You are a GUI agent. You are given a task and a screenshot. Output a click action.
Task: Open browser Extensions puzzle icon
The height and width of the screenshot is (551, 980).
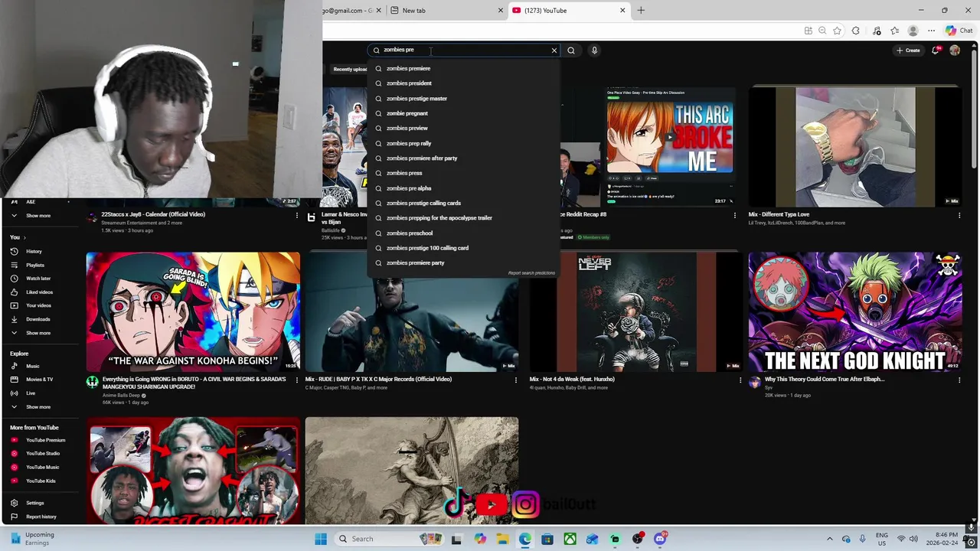(x=856, y=31)
